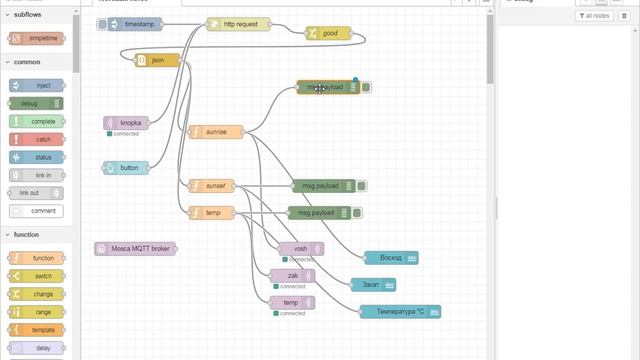
Task: Clear debug messages with trash button
Action: pyautogui.click(x=624, y=16)
